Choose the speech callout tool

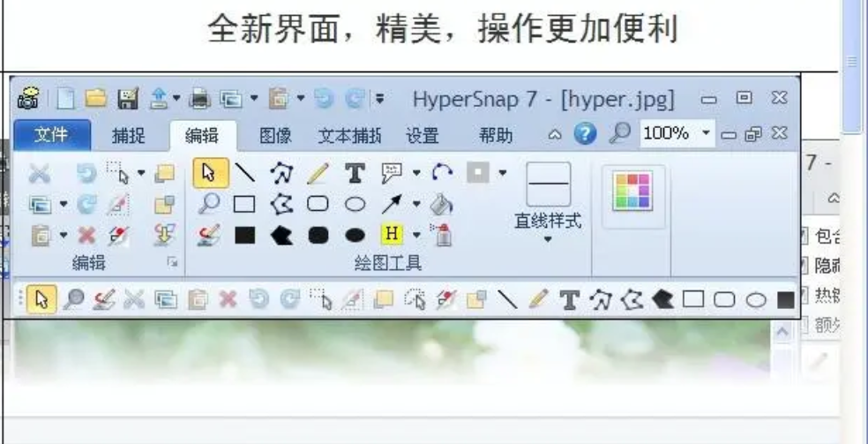point(392,173)
